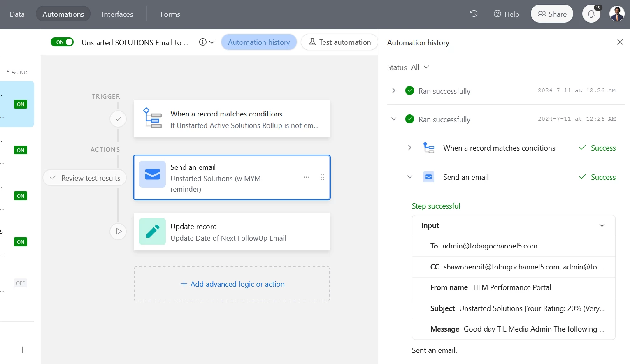The width and height of the screenshot is (630, 364).
Task: Open the three-dot menu on Send an email
Action: [x=307, y=177]
